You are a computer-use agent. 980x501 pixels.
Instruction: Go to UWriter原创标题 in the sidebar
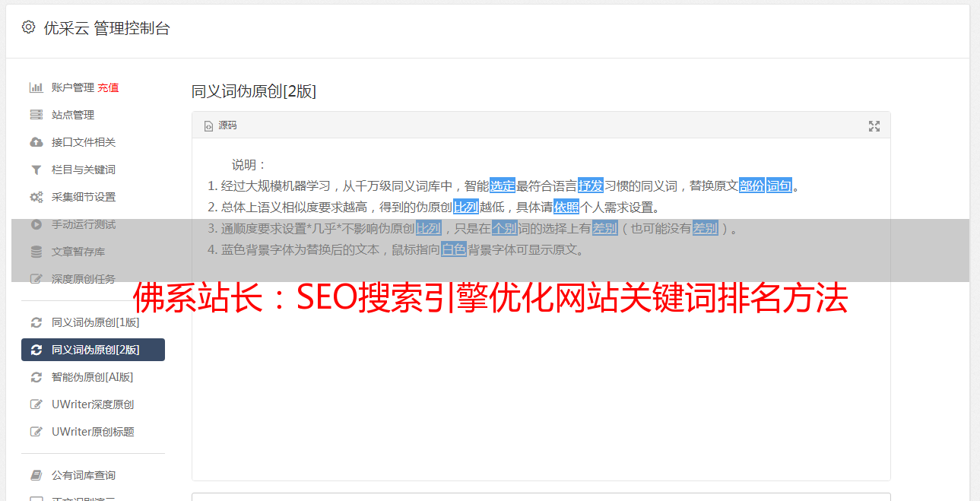tap(93, 432)
